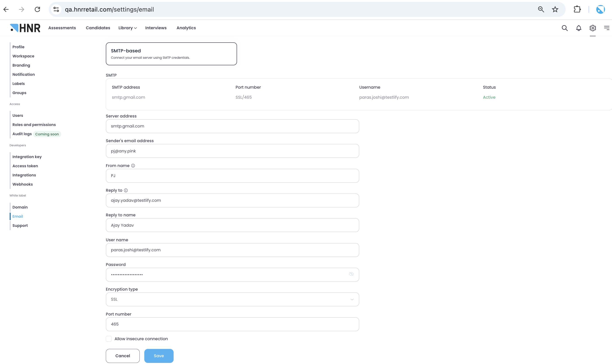
Task: Open Roles and permissions
Action: pos(34,125)
